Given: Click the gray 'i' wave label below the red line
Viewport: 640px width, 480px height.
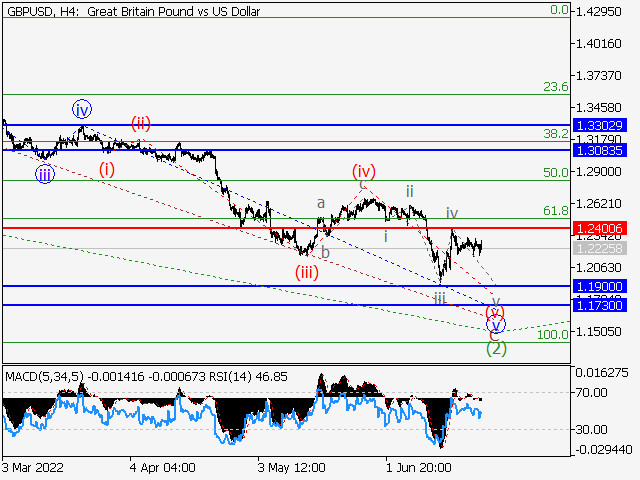Looking at the screenshot, I should click(x=386, y=236).
